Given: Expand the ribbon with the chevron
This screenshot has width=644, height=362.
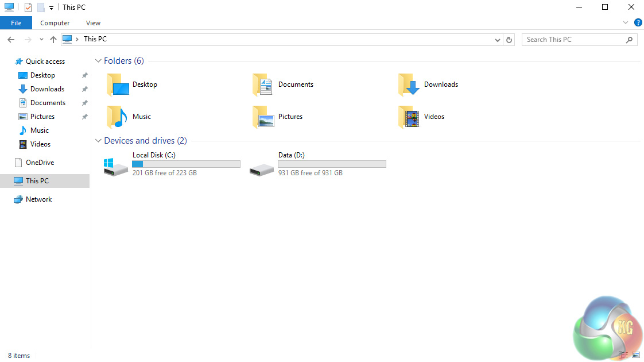Looking at the screenshot, I should click(x=626, y=22).
